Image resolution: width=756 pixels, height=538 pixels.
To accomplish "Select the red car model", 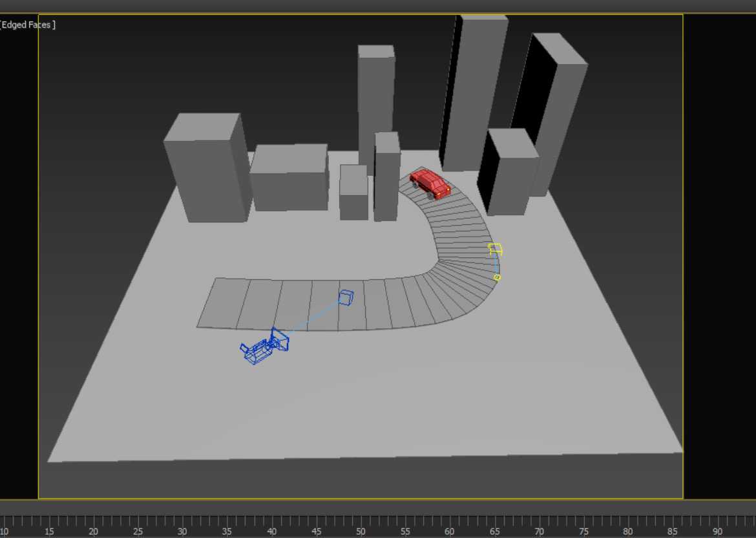I will click(x=430, y=183).
